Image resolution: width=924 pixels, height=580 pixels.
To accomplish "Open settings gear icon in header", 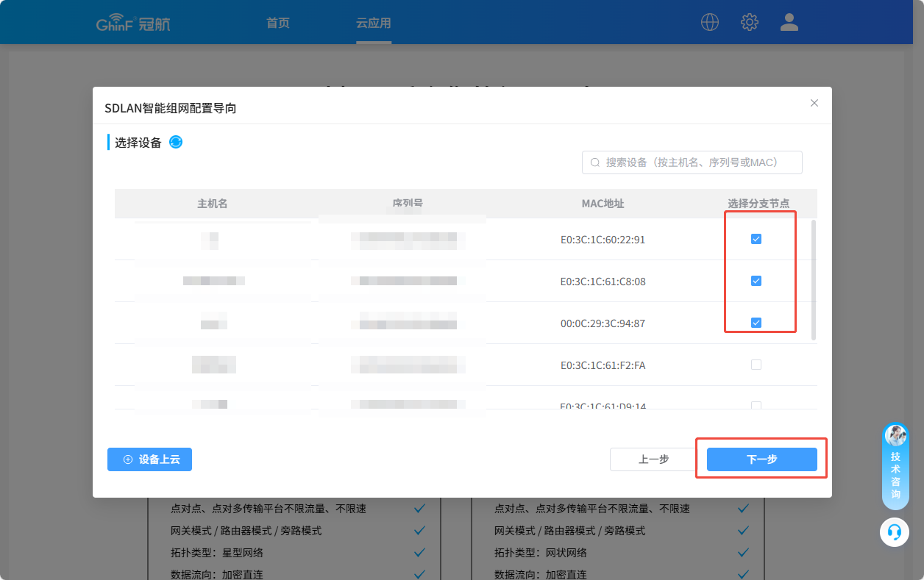I will pos(750,22).
